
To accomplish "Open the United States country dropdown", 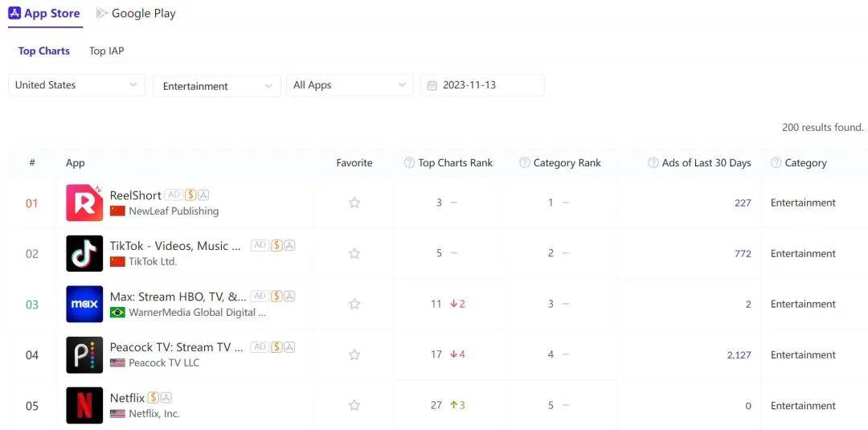I will [x=76, y=85].
